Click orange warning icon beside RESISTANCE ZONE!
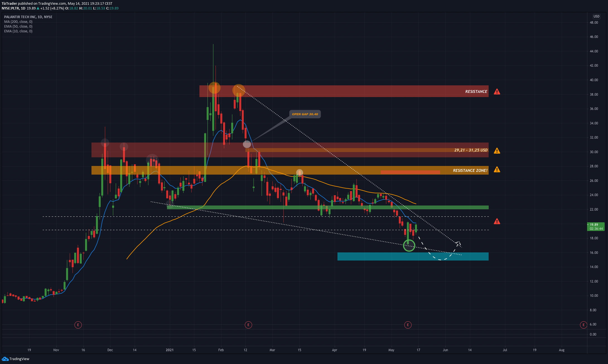The width and height of the screenshot is (608, 364). pyautogui.click(x=497, y=169)
